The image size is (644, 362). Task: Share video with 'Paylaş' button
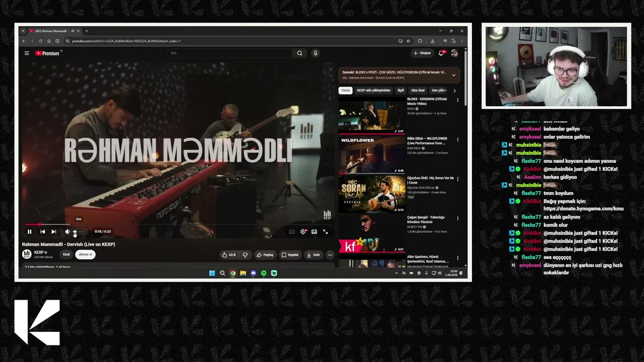[x=265, y=255]
